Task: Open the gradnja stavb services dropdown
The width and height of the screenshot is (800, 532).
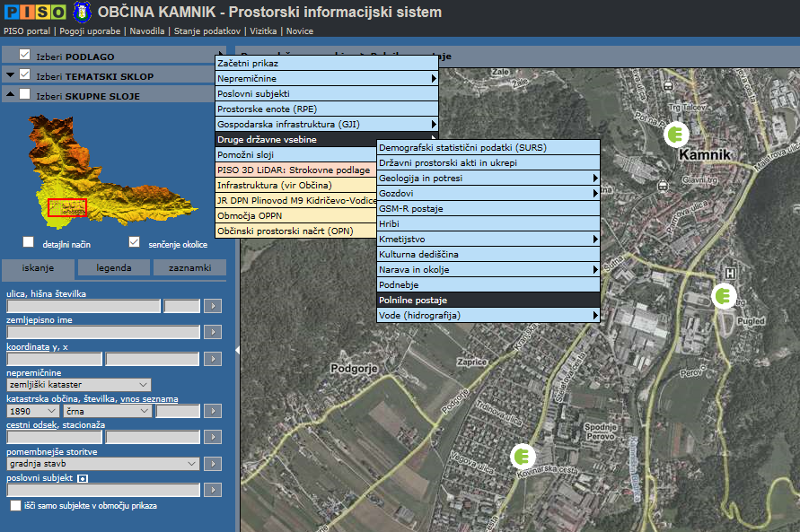Action: (102, 464)
